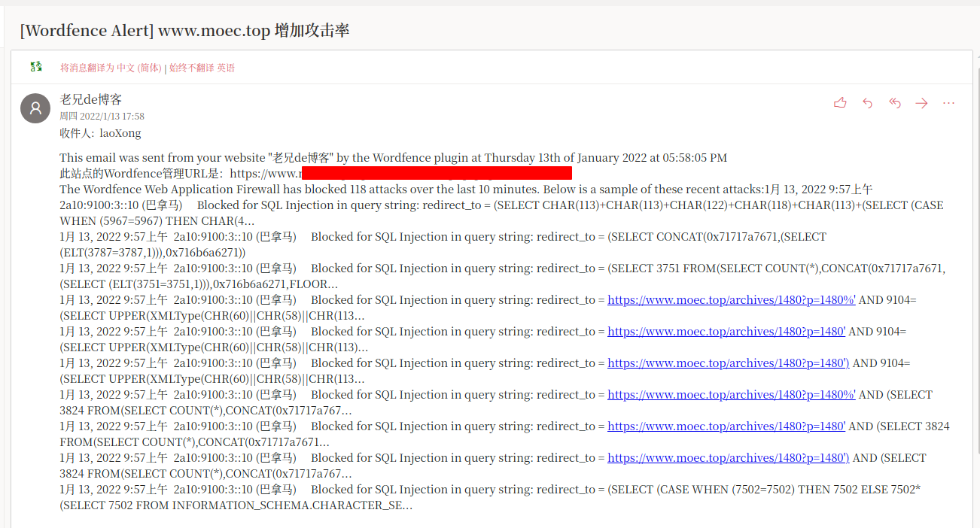The width and height of the screenshot is (980, 528).
Task: Open the more actions ellipsis menu
Action: point(948,103)
